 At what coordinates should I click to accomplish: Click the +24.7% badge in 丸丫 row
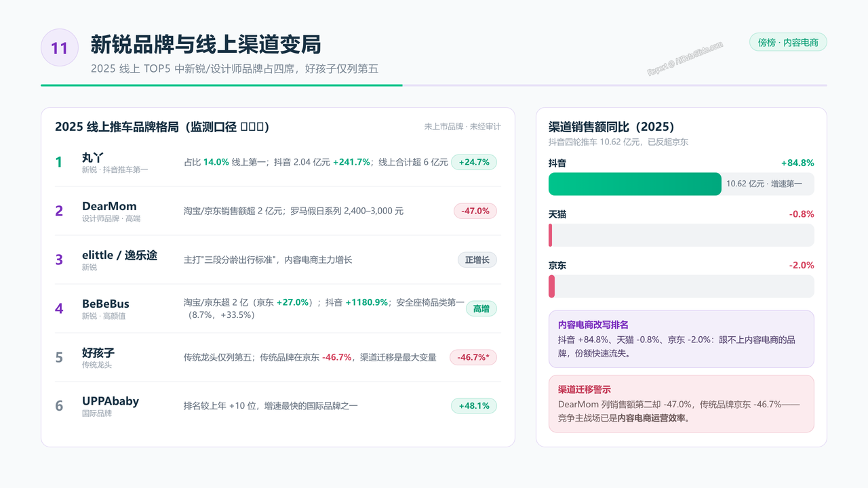click(474, 162)
